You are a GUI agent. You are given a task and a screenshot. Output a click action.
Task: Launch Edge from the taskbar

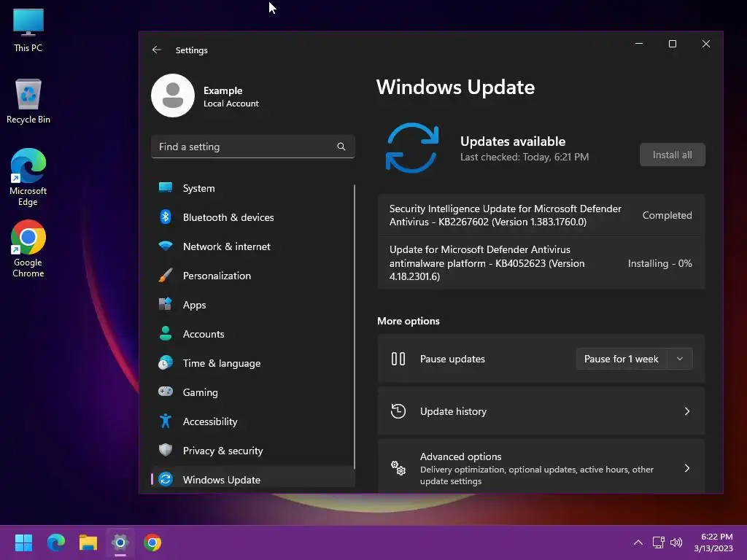55,542
